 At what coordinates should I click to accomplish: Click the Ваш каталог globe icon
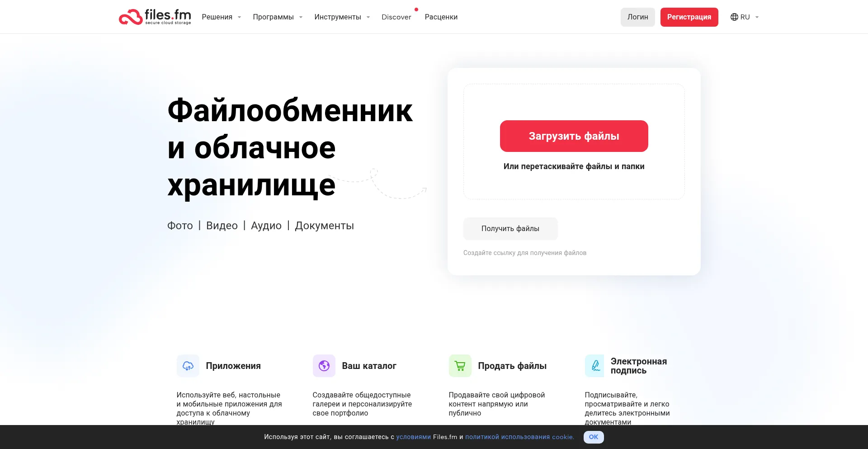point(324,366)
